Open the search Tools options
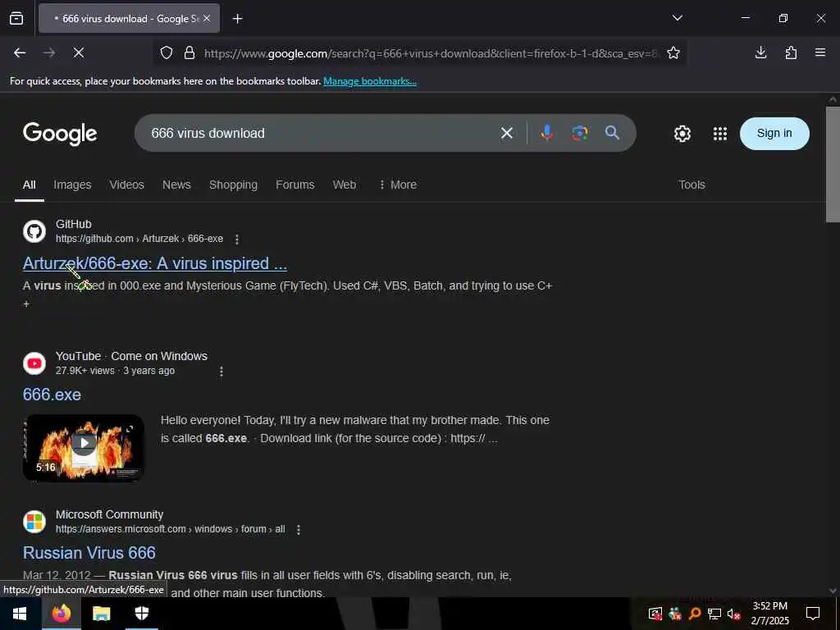 (x=692, y=185)
